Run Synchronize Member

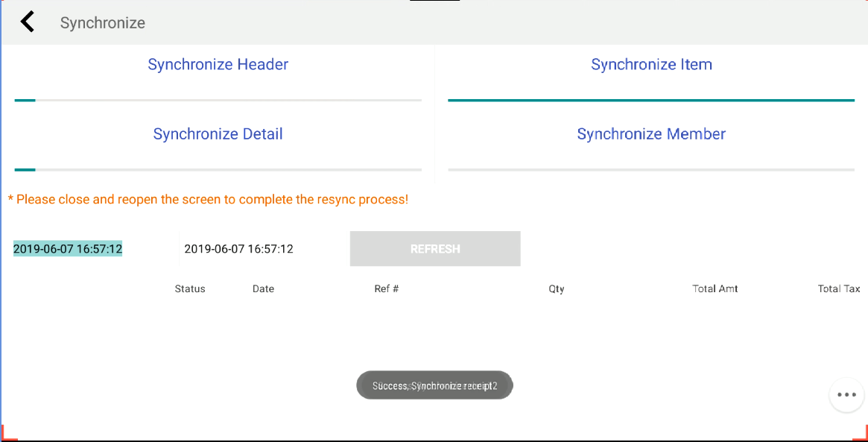pyautogui.click(x=651, y=134)
